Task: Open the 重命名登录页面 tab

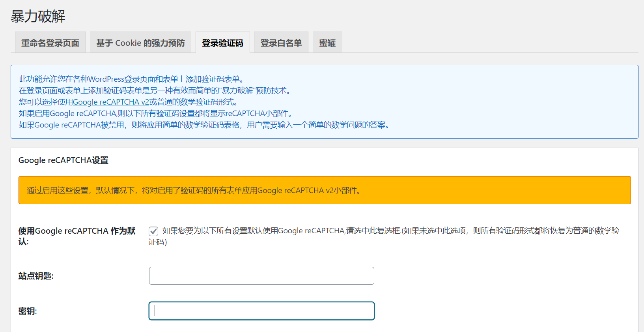Action: (x=50, y=43)
